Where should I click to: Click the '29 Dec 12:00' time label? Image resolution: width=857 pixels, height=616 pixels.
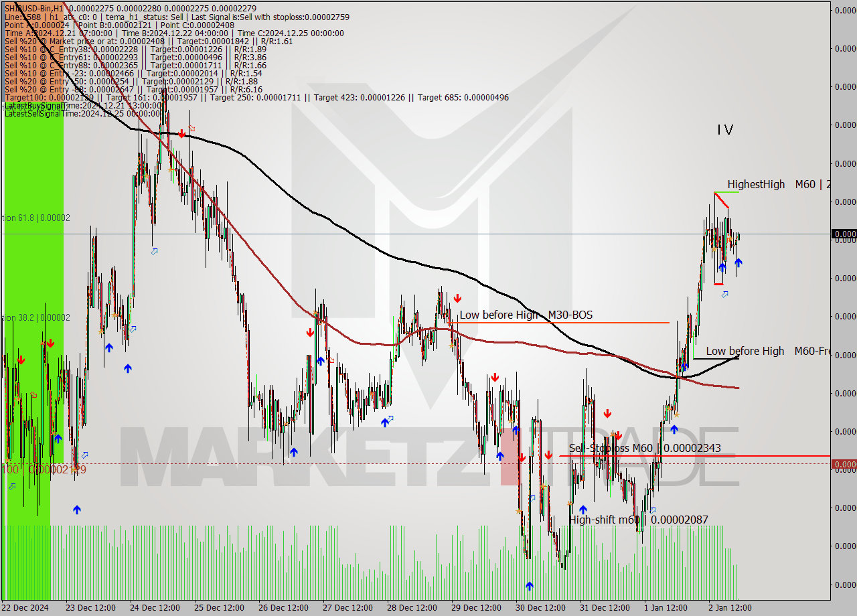click(476, 608)
